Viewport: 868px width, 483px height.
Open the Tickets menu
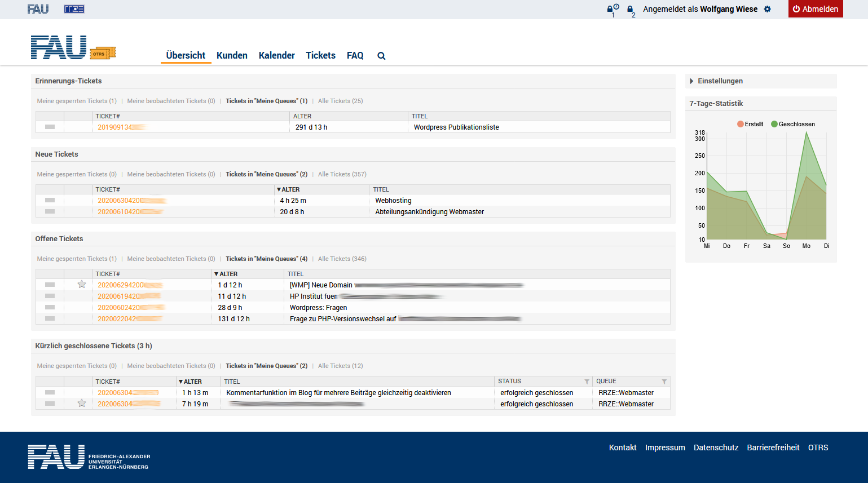pos(320,55)
